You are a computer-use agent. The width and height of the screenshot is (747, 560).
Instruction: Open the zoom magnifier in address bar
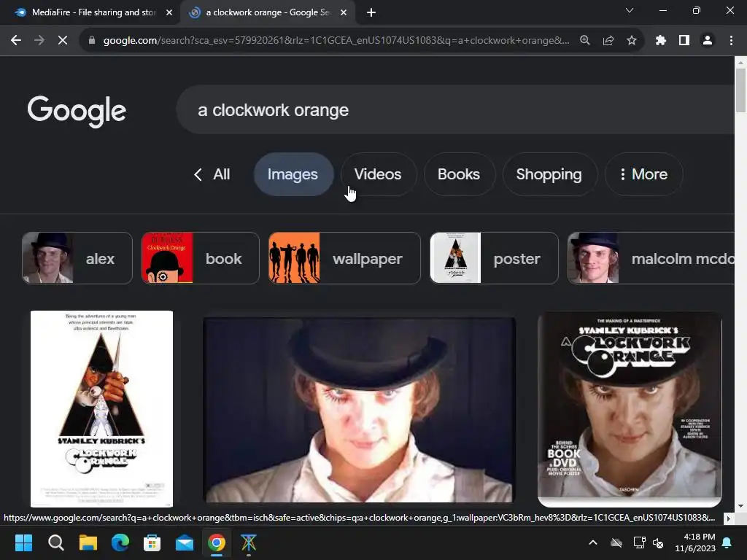pos(585,41)
